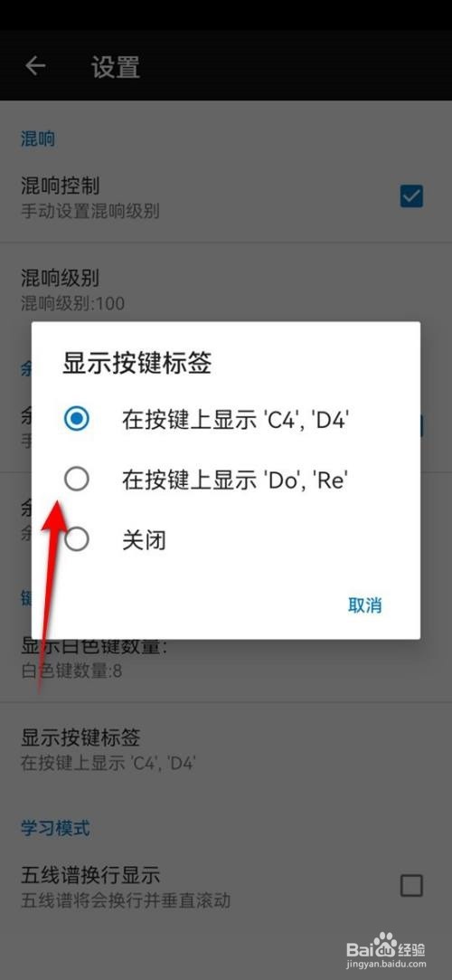Image resolution: width=452 pixels, height=980 pixels.
Task: Tap the 关闭 option label
Action: click(144, 539)
